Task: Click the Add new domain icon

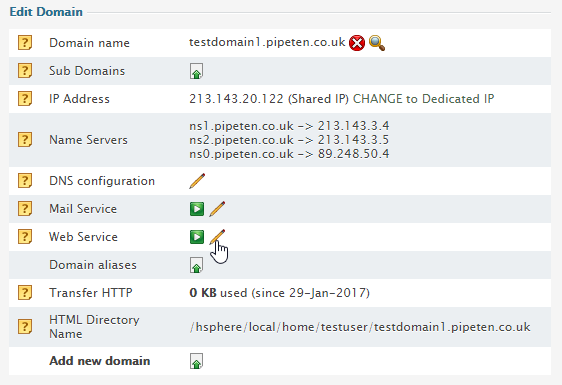Action: coord(196,361)
